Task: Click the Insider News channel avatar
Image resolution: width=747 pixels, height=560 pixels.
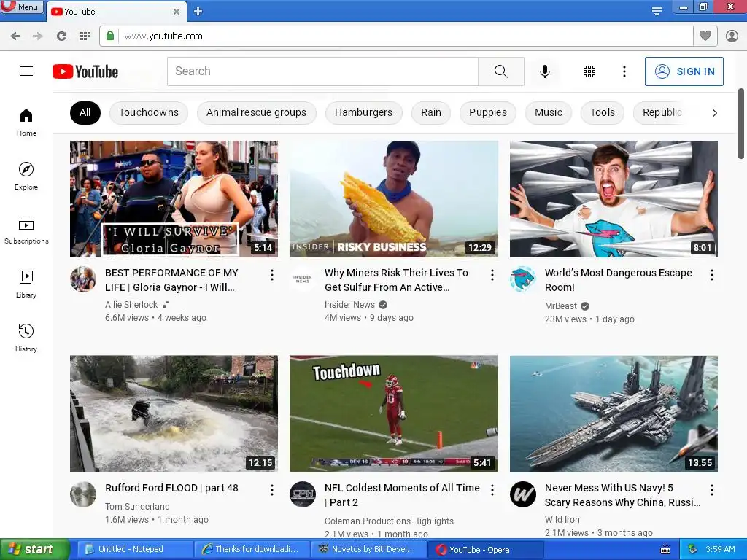Action: coord(303,279)
